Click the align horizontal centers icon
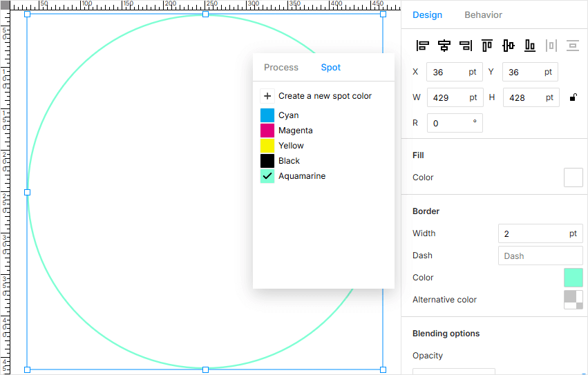Image resolution: width=588 pixels, height=375 pixels. pos(444,46)
